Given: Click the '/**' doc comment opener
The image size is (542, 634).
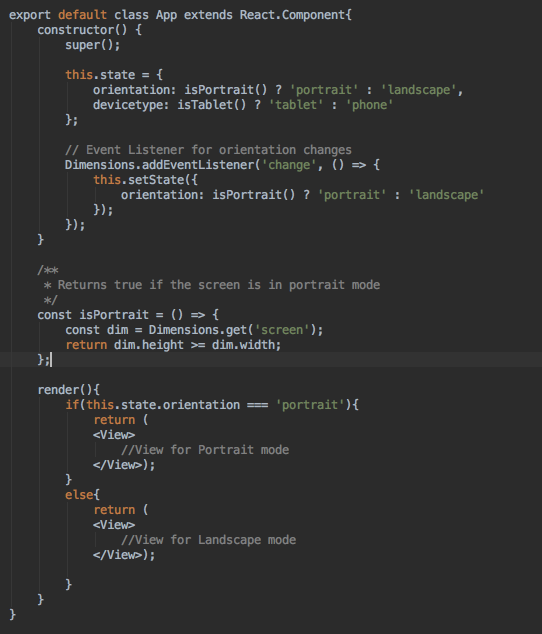Looking at the screenshot, I should tap(48, 270).
